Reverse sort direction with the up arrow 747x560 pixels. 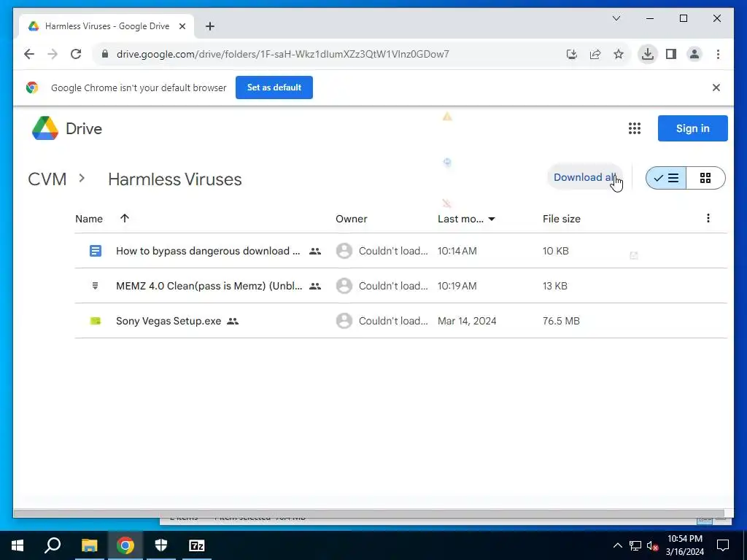pos(125,219)
